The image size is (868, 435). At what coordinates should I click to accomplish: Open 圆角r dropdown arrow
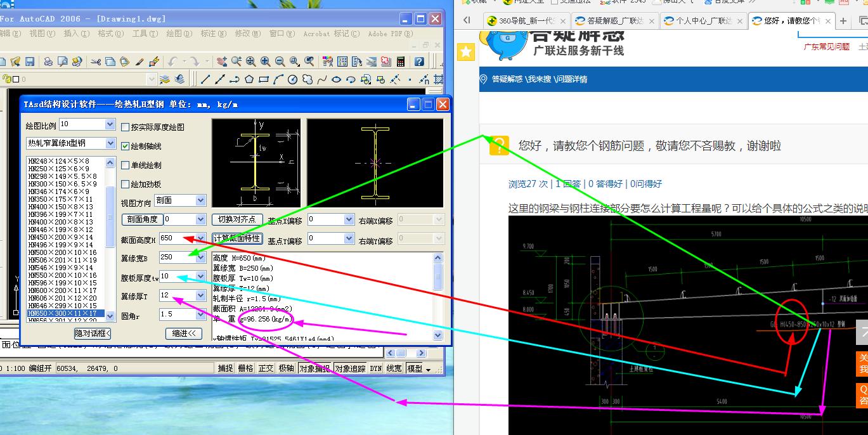[x=201, y=314]
